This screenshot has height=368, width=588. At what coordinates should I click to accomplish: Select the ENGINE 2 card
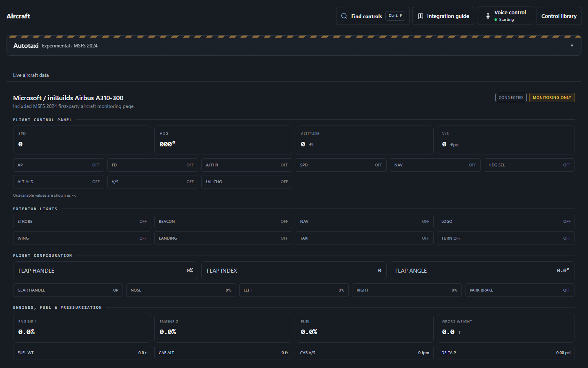(x=223, y=328)
